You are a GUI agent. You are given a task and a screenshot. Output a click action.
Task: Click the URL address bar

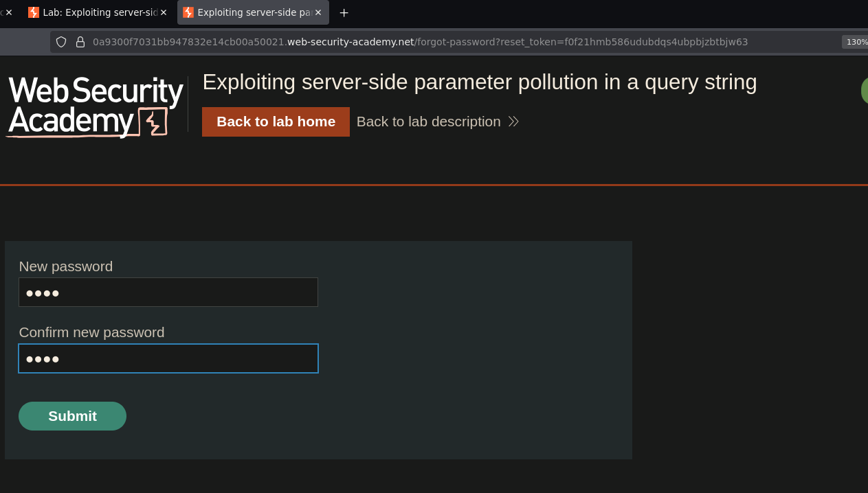coord(420,42)
